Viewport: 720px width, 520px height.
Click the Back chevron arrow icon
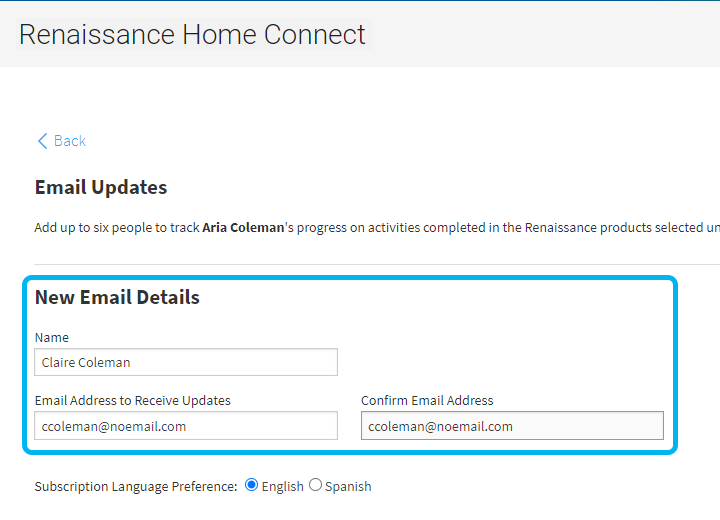coord(42,141)
